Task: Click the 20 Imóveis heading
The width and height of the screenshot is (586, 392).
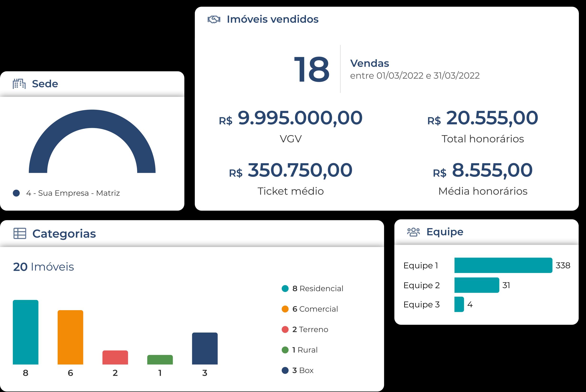Action: pos(43,267)
